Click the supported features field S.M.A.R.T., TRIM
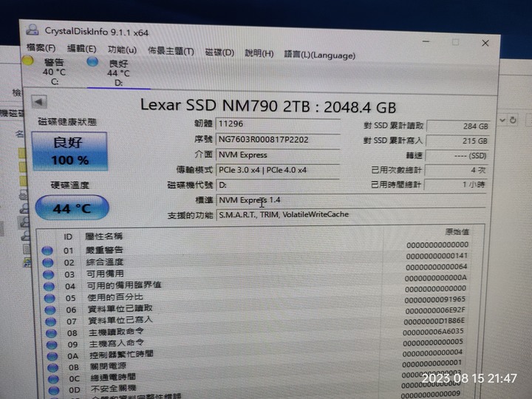The width and height of the screenshot is (532, 399). 351,215
